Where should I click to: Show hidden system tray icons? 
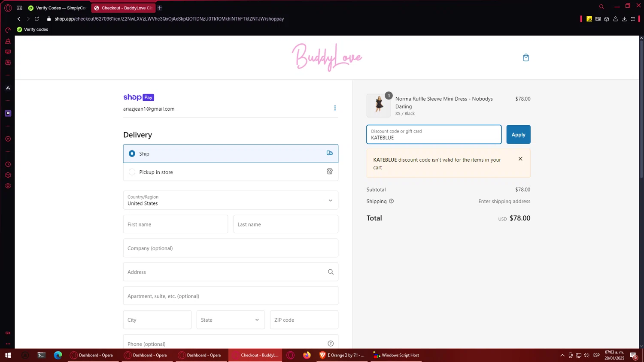(x=562, y=355)
